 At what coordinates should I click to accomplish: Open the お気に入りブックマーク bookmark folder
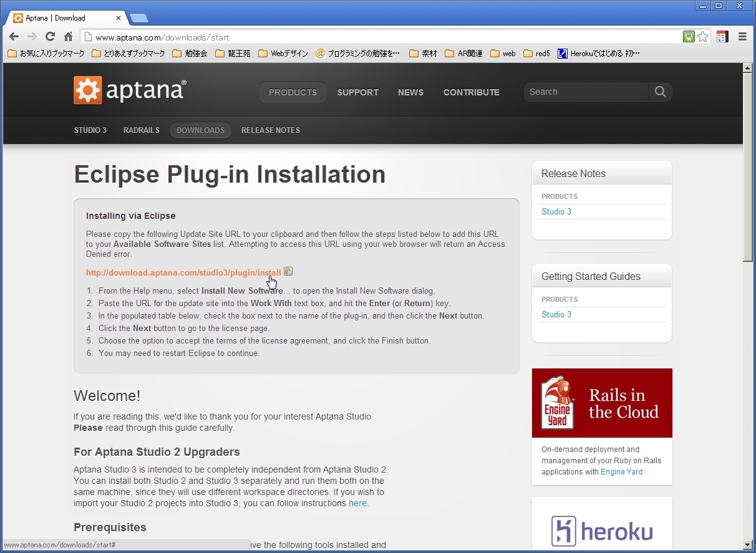coord(46,54)
